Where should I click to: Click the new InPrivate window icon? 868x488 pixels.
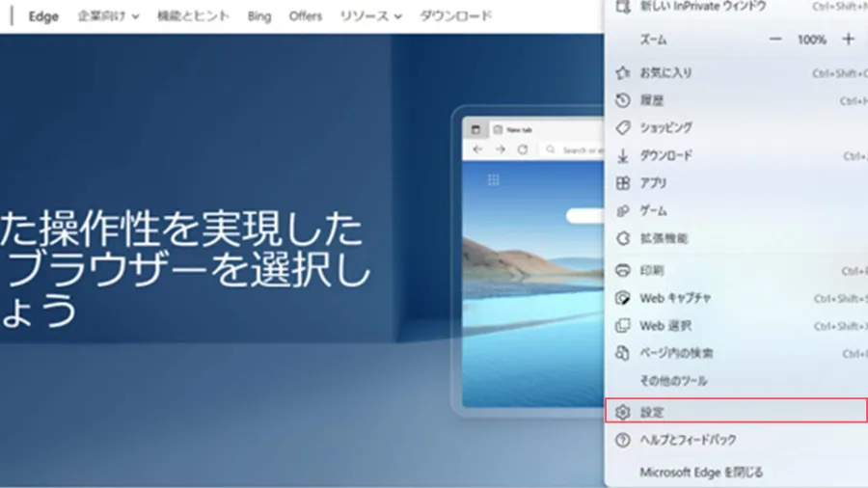623,7
